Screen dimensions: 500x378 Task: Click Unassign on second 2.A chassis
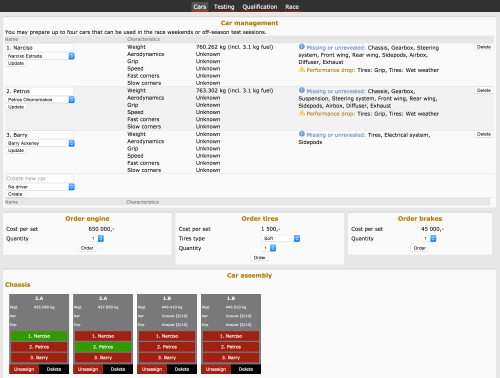click(88, 369)
